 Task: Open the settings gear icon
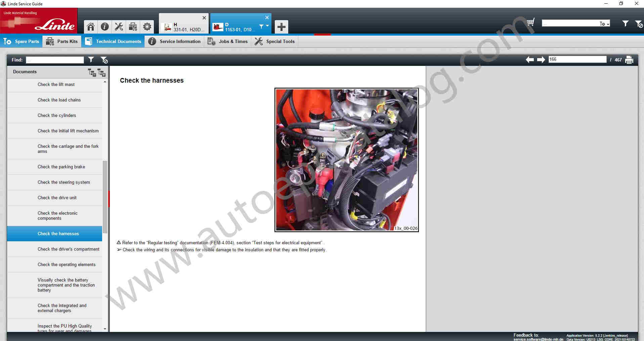coord(147,27)
